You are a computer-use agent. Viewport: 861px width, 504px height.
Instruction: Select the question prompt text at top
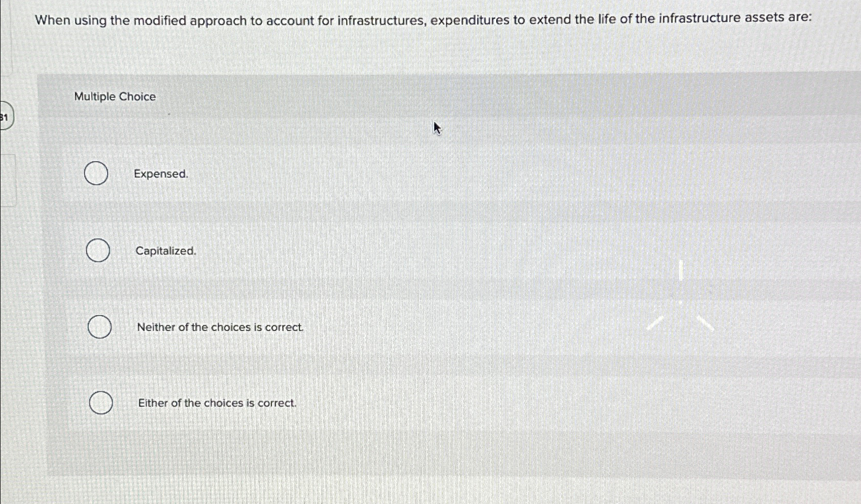pos(423,20)
